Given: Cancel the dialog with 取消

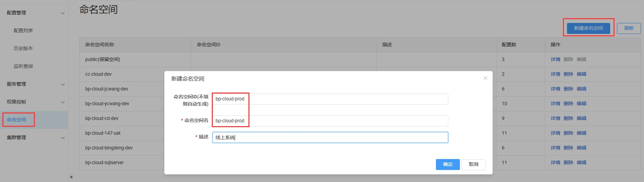Looking at the screenshot, I should pos(473,165).
